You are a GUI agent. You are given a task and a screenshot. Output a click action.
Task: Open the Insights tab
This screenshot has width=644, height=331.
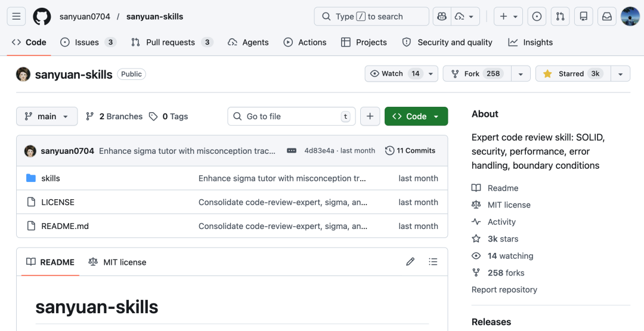pyautogui.click(x=530, y=42)
